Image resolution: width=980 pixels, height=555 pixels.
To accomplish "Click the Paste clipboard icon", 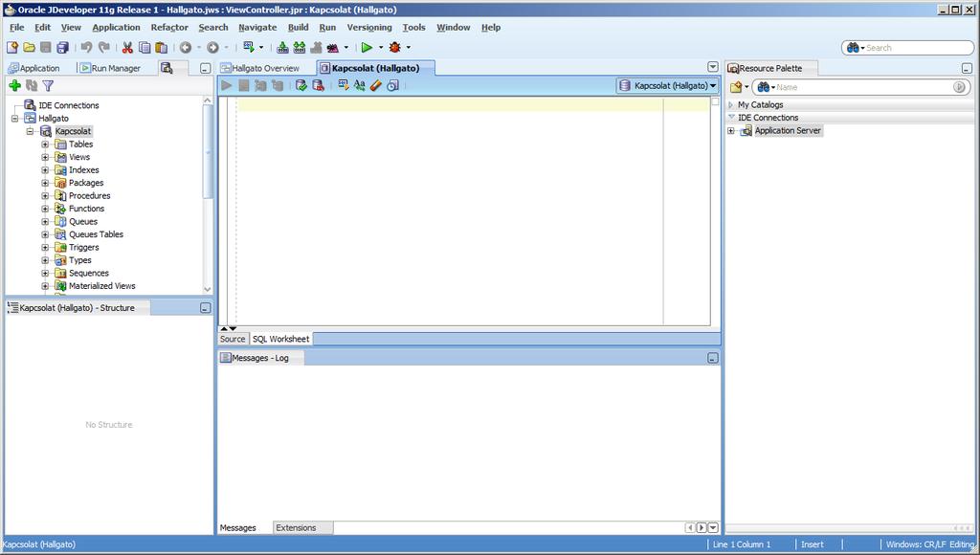I will point(161,48).
